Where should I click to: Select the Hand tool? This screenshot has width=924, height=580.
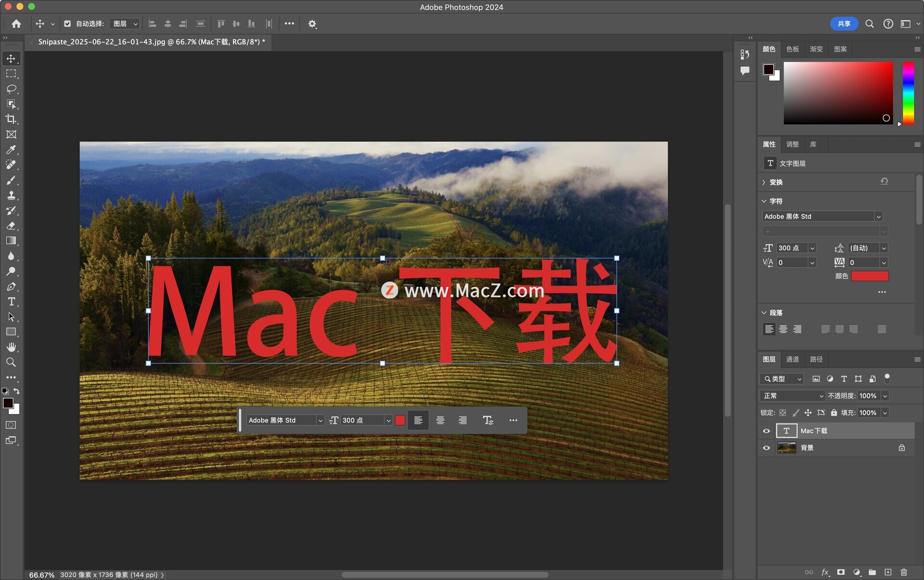coord(11,347)
